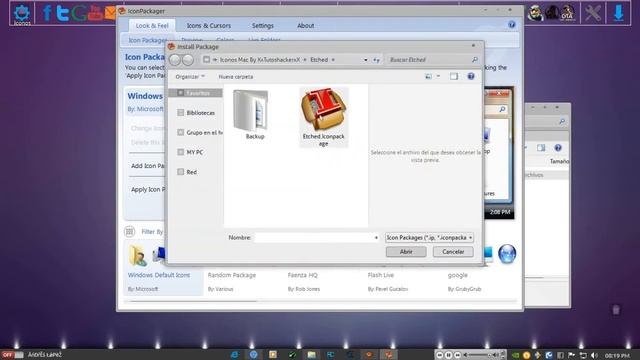Launch the GTA game shortcut
This screenshot has height=360, width=640.
point(567,13)
